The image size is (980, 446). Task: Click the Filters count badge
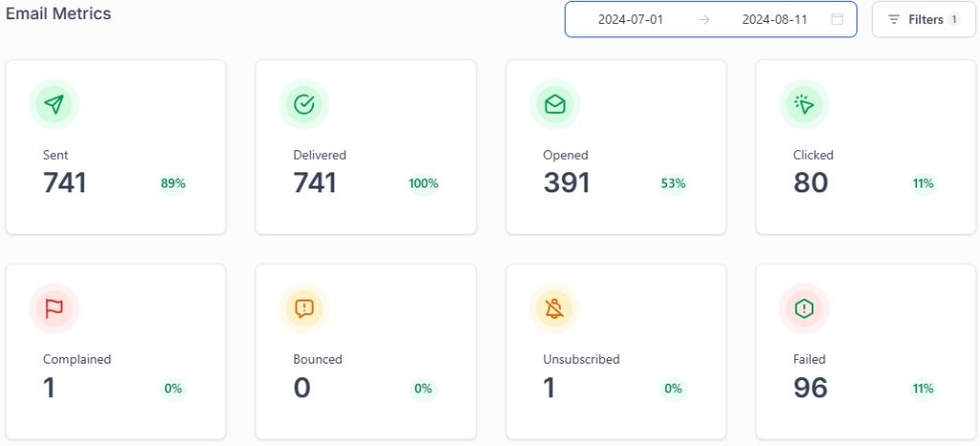pyautogui.click(x=954, y=19)
